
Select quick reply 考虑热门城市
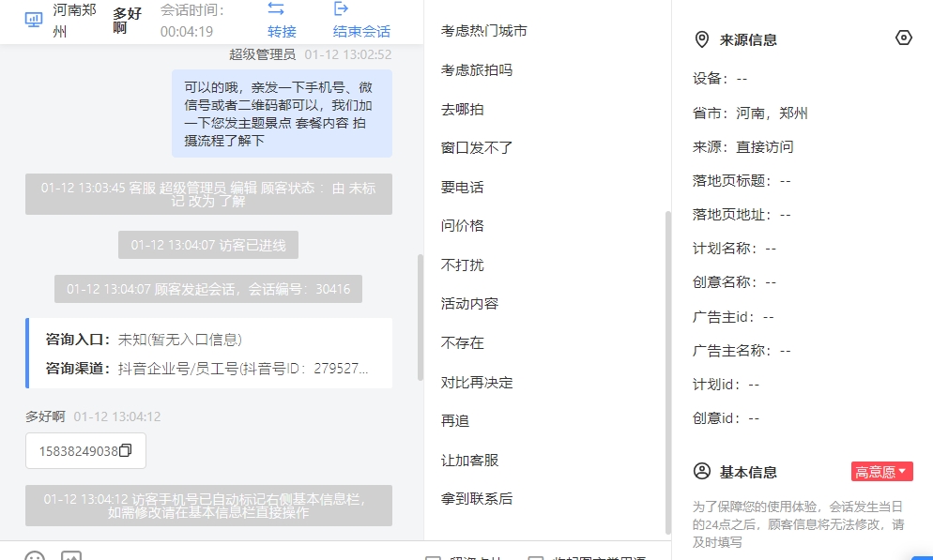(483, 31)
